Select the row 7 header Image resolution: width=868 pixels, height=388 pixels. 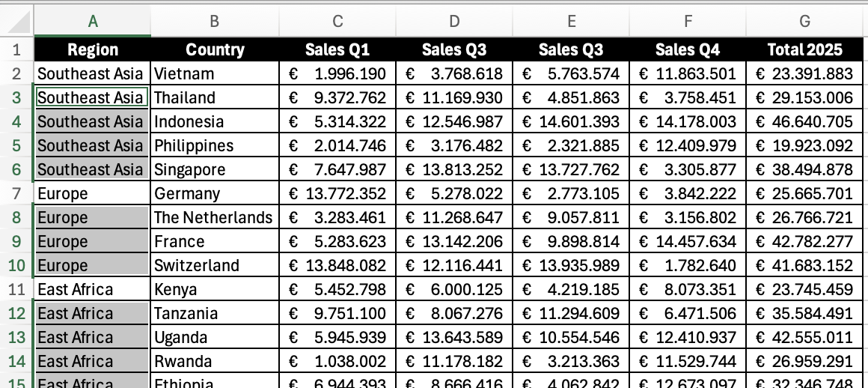pyautogui.click(x=17, y=194)
